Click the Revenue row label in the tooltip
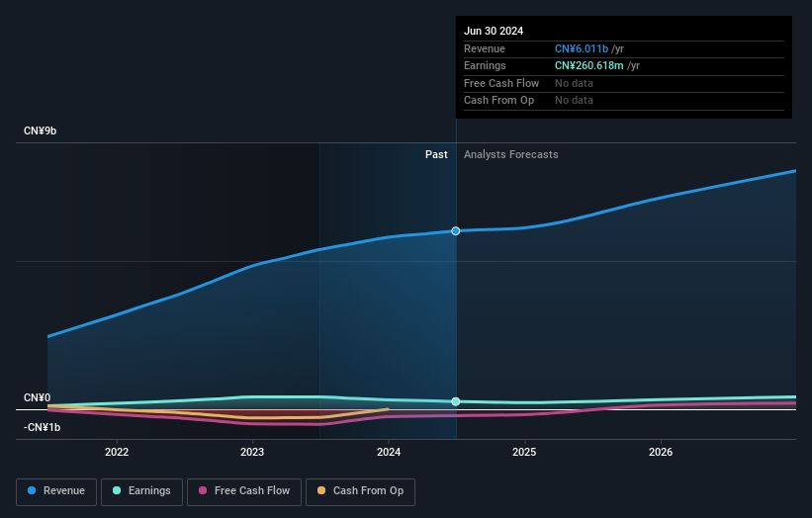 point(485,48)
